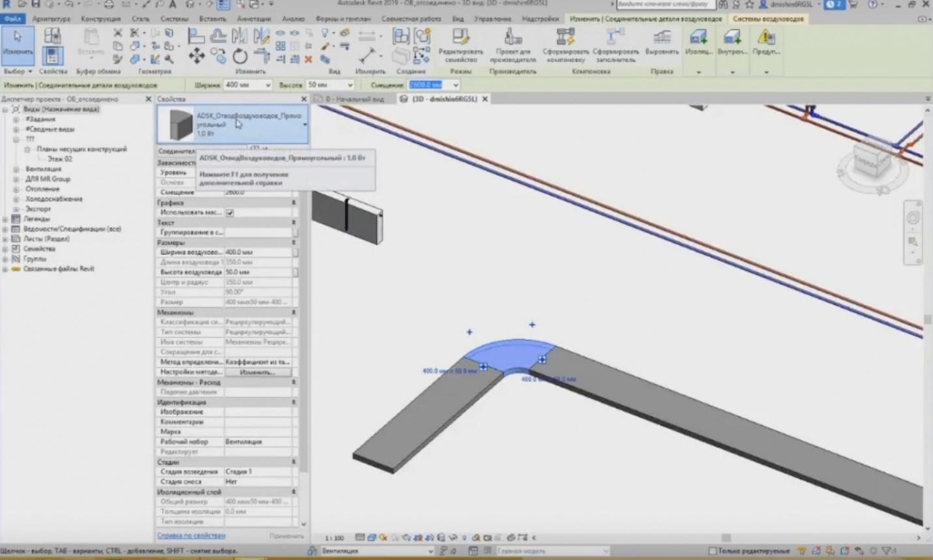This screenshot has height=560, width=933.
Task: Switch to the Системы ribbon tab
Action: point(174,19)
